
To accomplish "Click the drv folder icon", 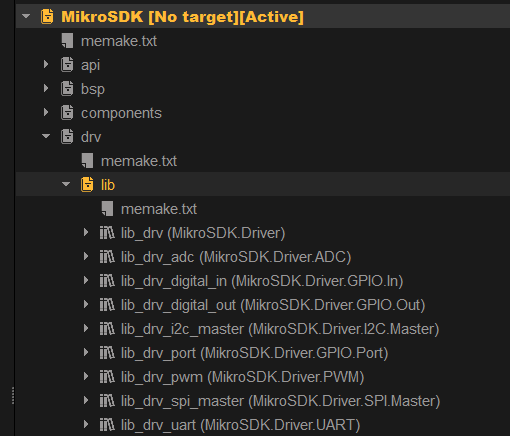I will (x=67, y=137).
